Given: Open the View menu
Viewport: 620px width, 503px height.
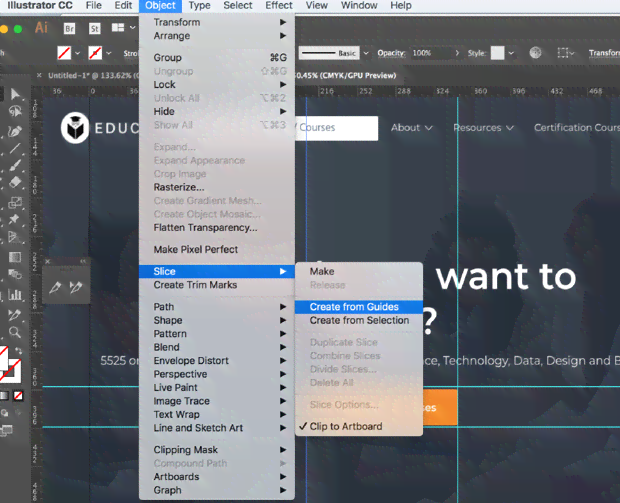Looking at the screenshot, I should [x=316, y=6].
